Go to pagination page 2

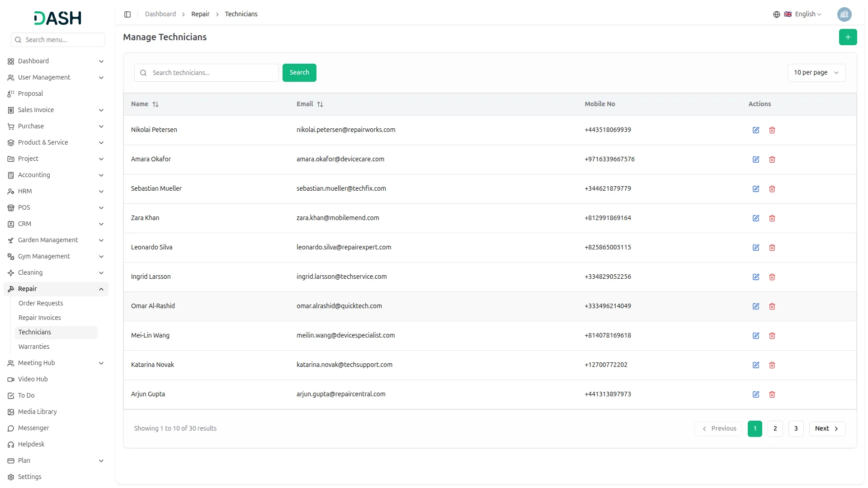pos(775,429)
